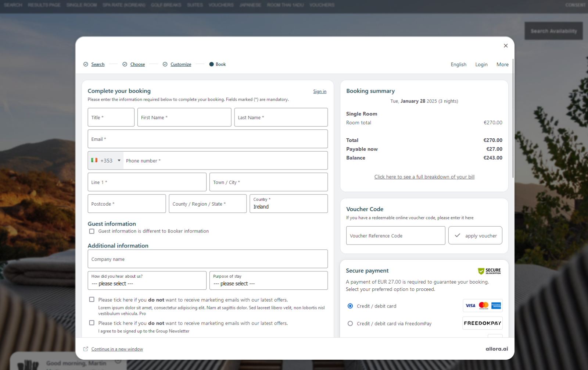Open full breakdown of your bill link
The height and width of the screenshot is (370, 588).
pos(424,177)
